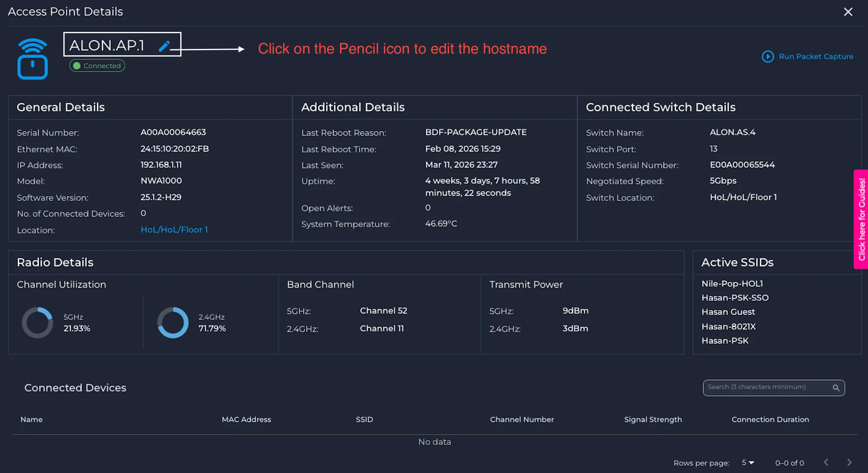Click the ALON.AP.1 hostname text
This screenshot has width=868, height=473.
pyautogui.click(x=107, y=45)
